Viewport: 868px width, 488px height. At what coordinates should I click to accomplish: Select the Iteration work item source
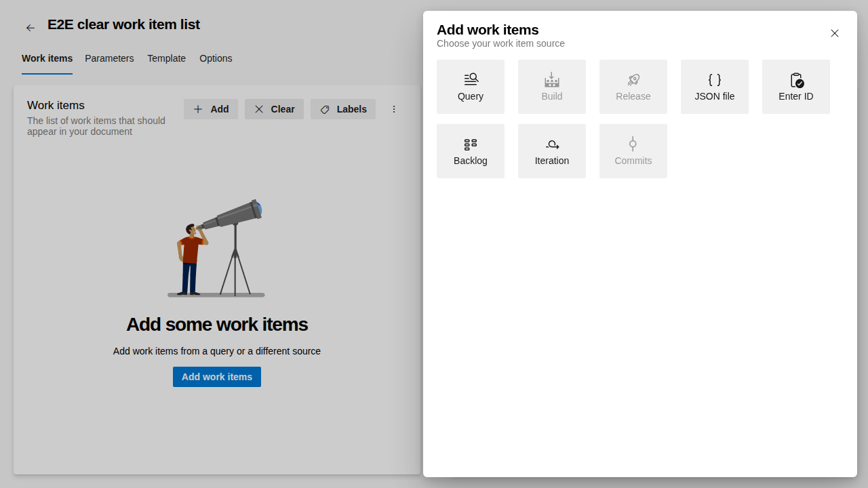551,150
